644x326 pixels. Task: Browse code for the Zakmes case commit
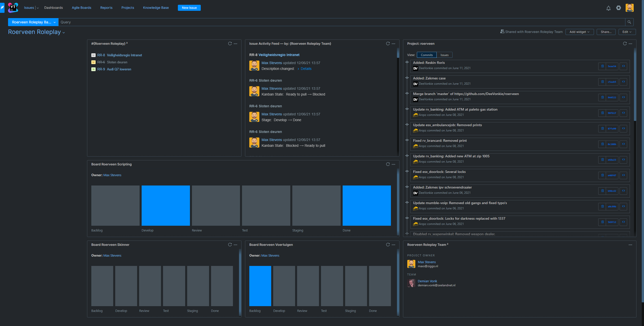click(x=623, y=82)
